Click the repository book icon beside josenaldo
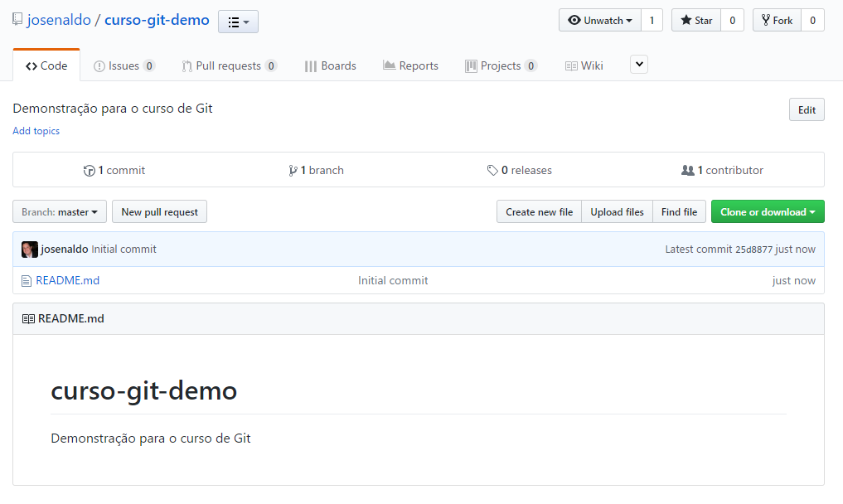 (17, 20)
